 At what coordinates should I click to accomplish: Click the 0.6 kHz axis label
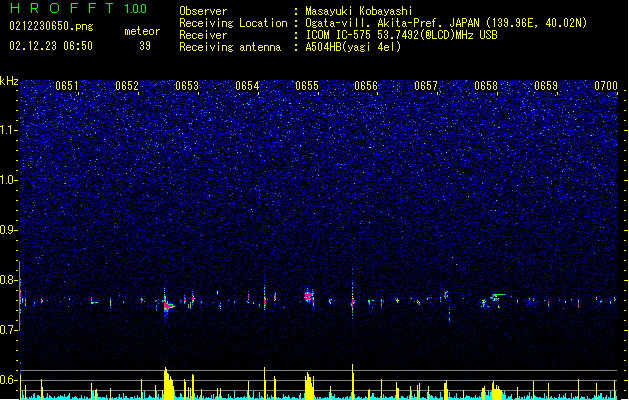pyautogui.click(x=9, y=380)
